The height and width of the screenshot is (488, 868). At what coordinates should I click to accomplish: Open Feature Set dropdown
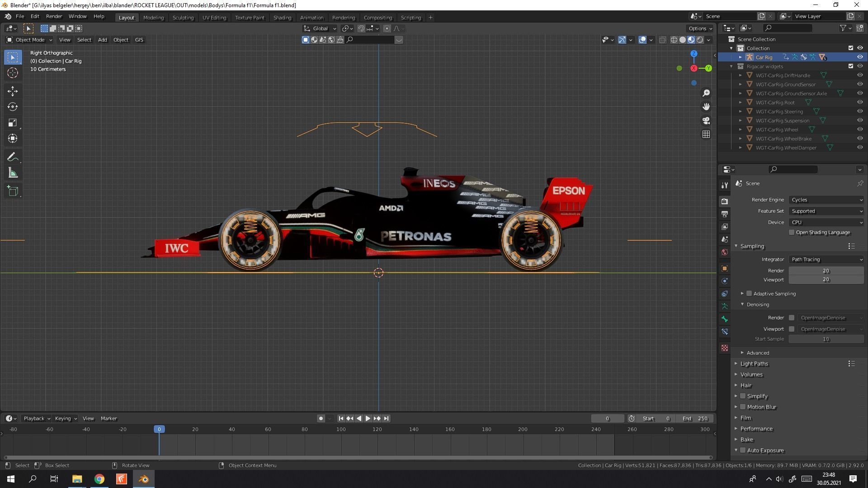[826, 211]
